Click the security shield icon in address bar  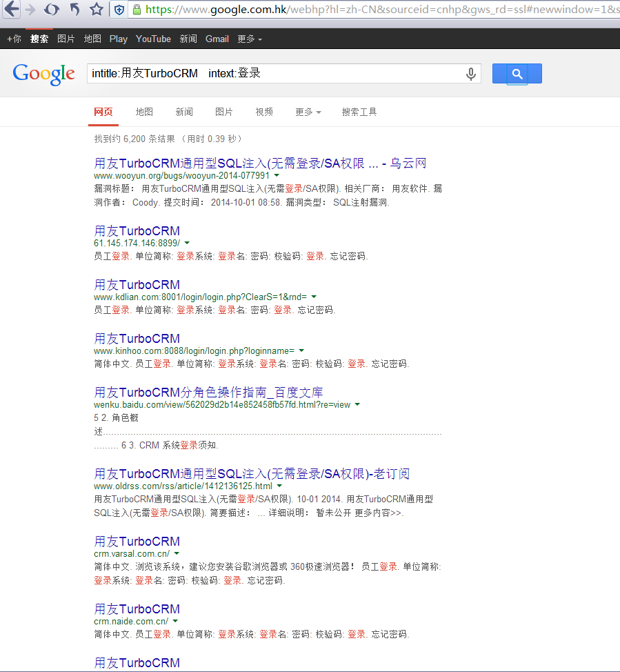tap(119, 10)
